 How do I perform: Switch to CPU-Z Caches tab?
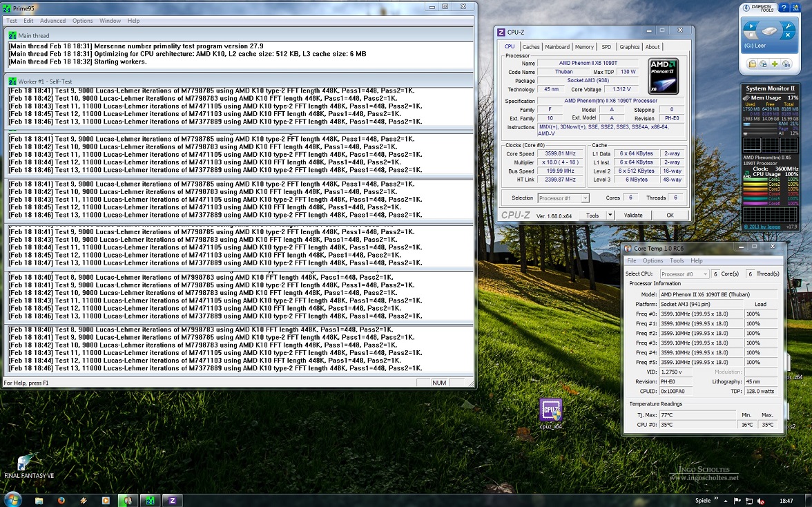(531, 46)
